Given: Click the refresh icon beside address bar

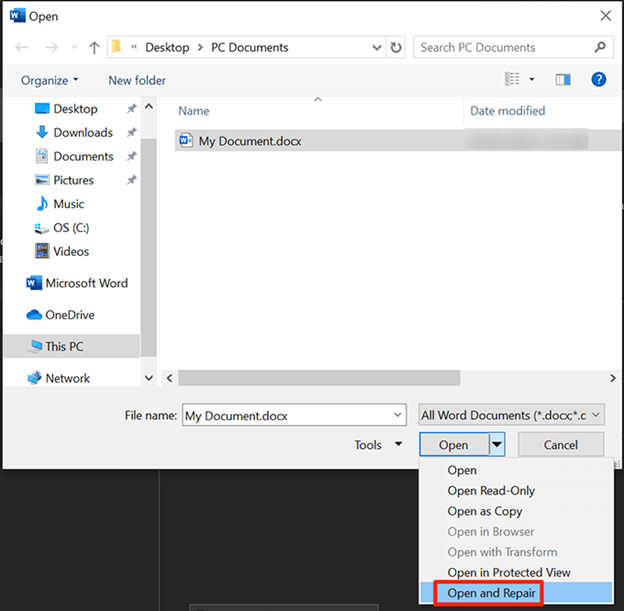Looking at the screenshot, I should pos(397,47).
